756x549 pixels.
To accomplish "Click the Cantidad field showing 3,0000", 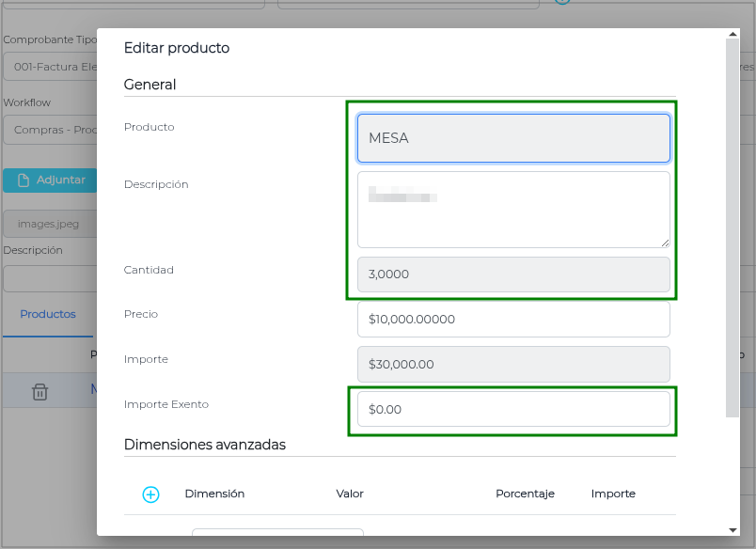I will click(513, 274).
